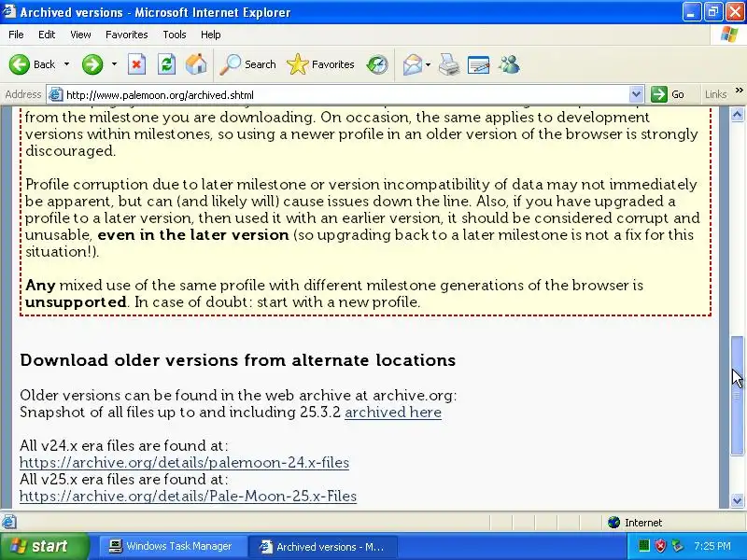Refresh the page with the Refresh icon
This screenshot has width=747, height=560.
[167, 64]
